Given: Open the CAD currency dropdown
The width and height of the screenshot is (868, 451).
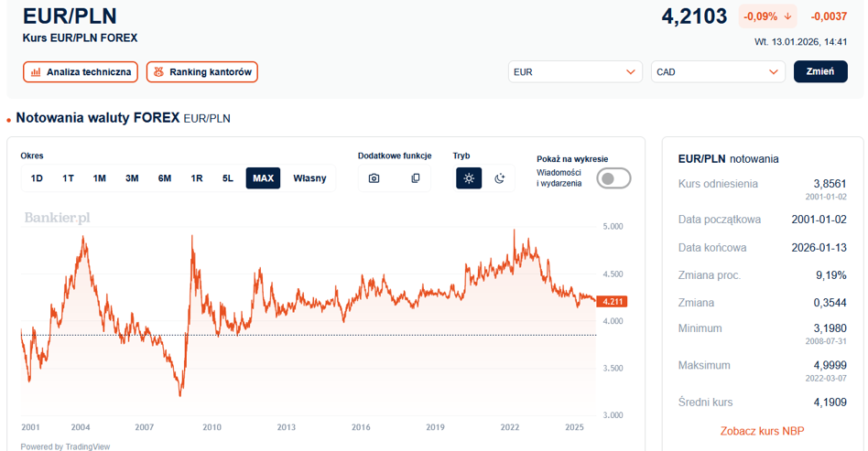Looking at the screenshot, I should click(718, 72).
